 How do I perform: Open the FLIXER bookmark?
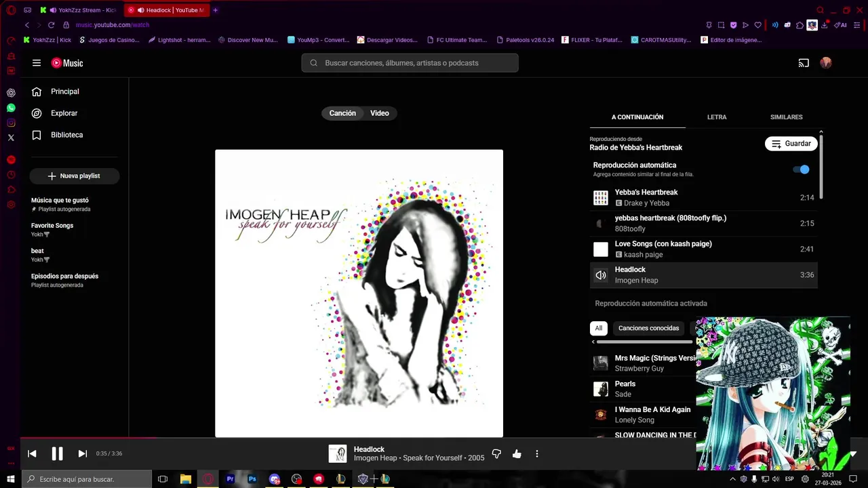(x=592, y=40)
